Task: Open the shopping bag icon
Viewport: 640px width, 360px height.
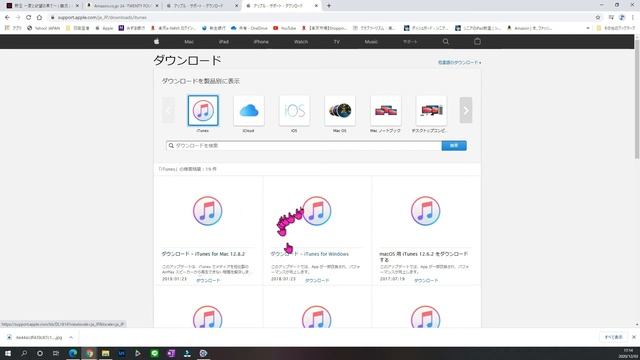Action: [477, 41]
